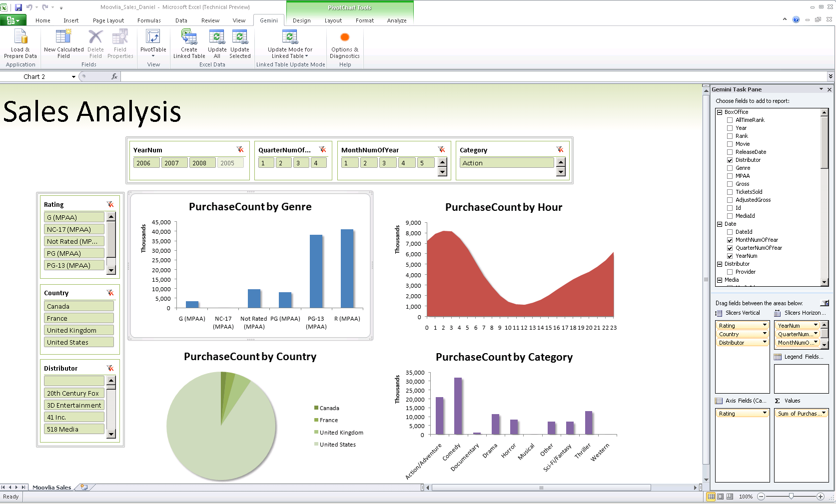
Task: Click the horizontal sheet scrollbar
Action: pos(541,488)
